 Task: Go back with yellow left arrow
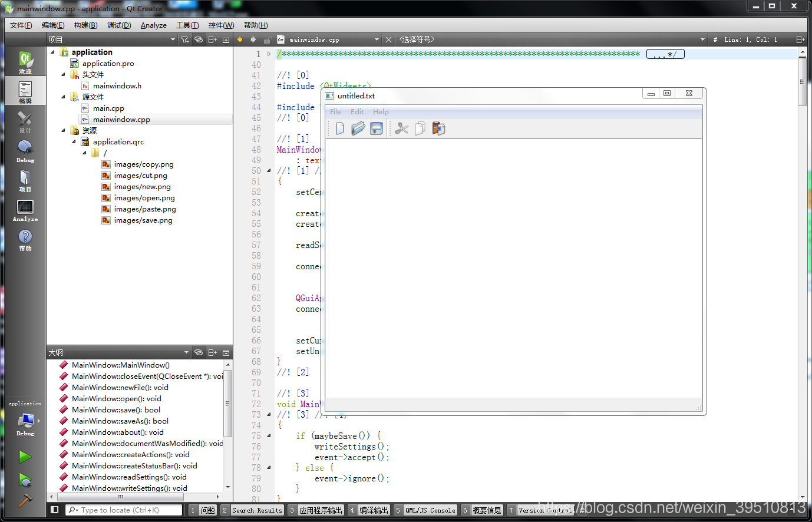240,39
